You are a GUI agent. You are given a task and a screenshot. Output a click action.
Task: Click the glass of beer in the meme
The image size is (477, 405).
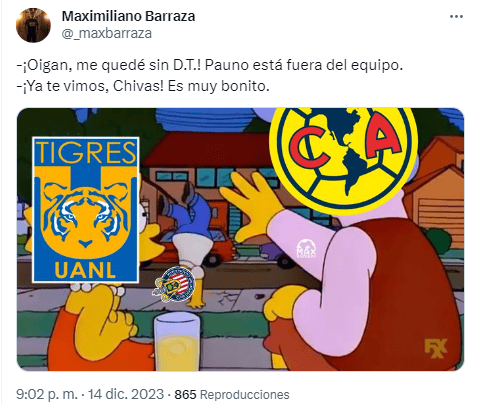click(x=177, y=341)
